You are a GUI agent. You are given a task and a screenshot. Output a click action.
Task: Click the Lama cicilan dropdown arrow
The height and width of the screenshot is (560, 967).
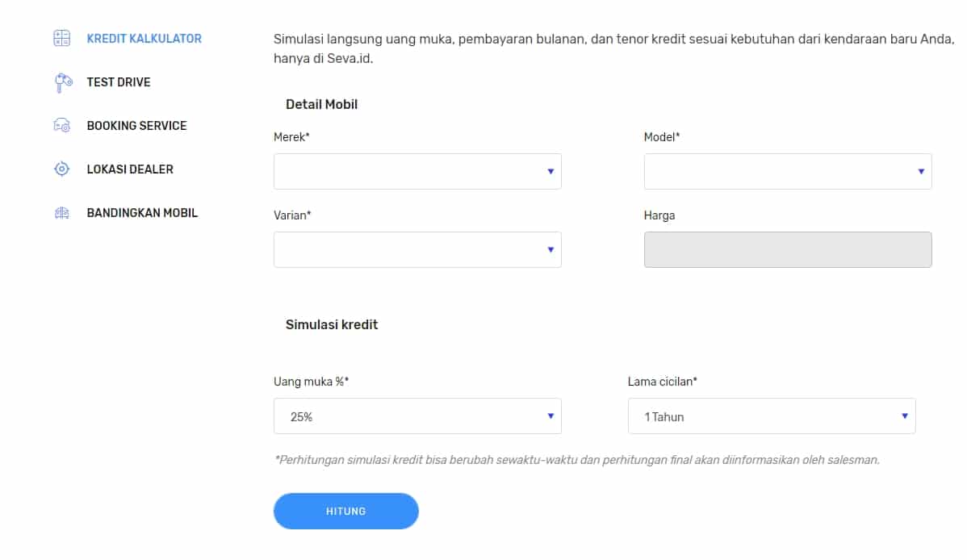905,416
